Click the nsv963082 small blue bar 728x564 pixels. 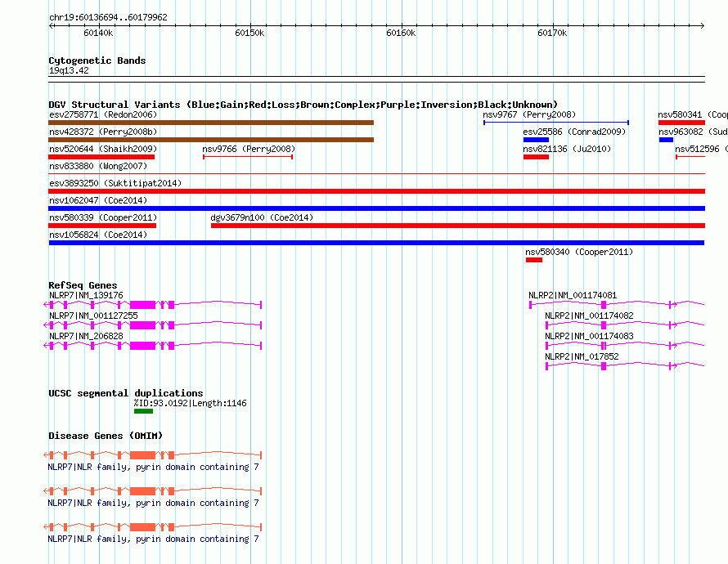click(667, 140)
